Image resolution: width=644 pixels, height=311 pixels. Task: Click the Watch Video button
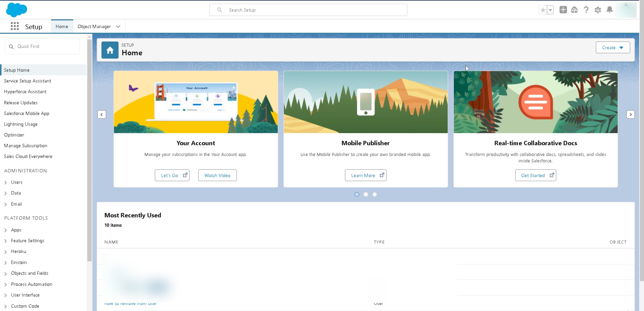click(x=217, y=175)
